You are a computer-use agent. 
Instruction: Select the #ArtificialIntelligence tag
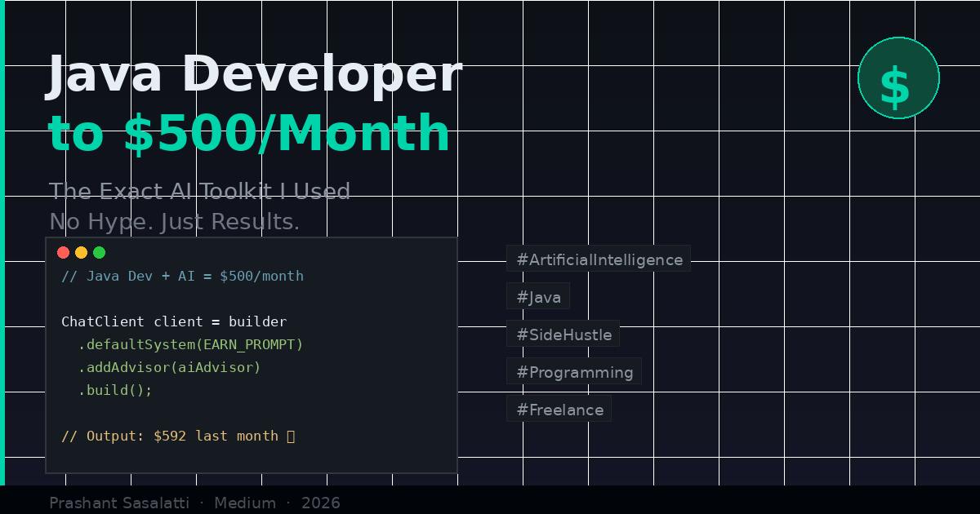click(599, 259)
